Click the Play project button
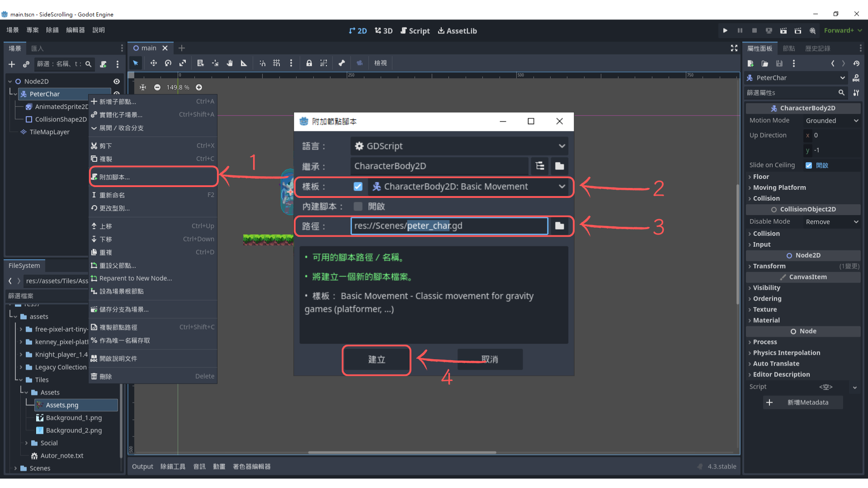 coord(725,31)
